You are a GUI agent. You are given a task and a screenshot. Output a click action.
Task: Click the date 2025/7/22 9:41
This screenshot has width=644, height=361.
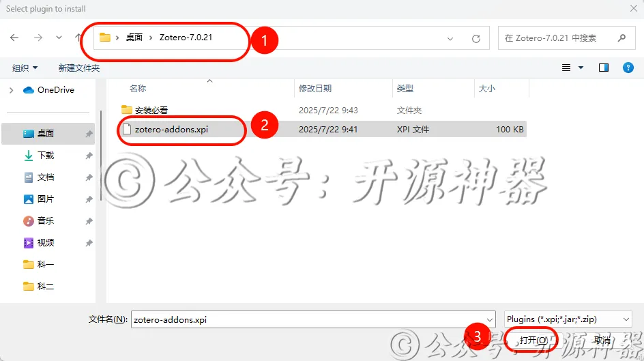pos(328,130)
